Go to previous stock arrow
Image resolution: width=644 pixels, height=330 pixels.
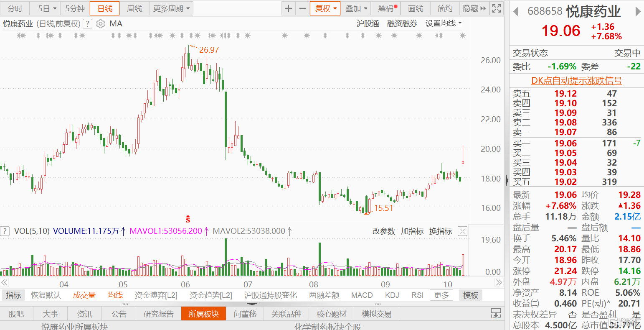(x=516, y=12)
